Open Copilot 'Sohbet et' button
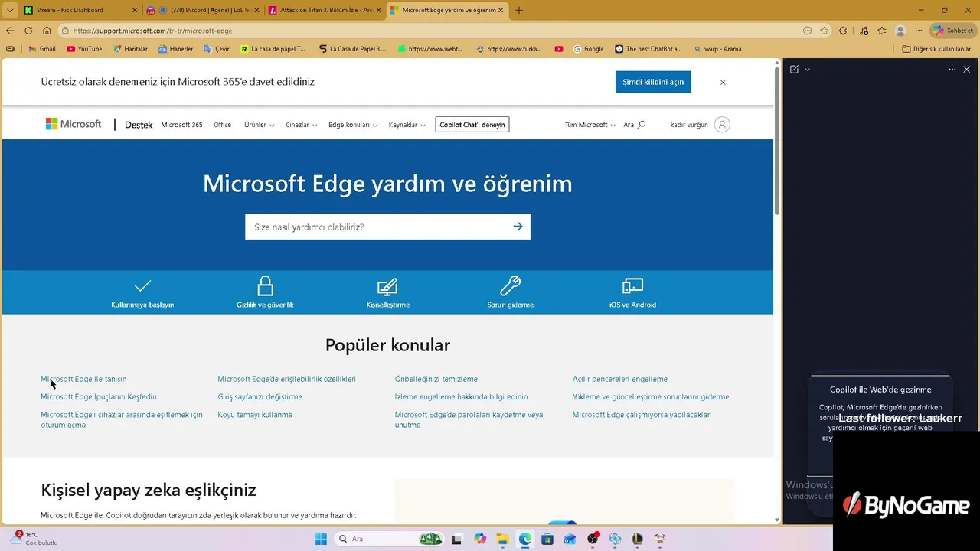The height and width of the screenshot is (551, 980). [953, 31]
